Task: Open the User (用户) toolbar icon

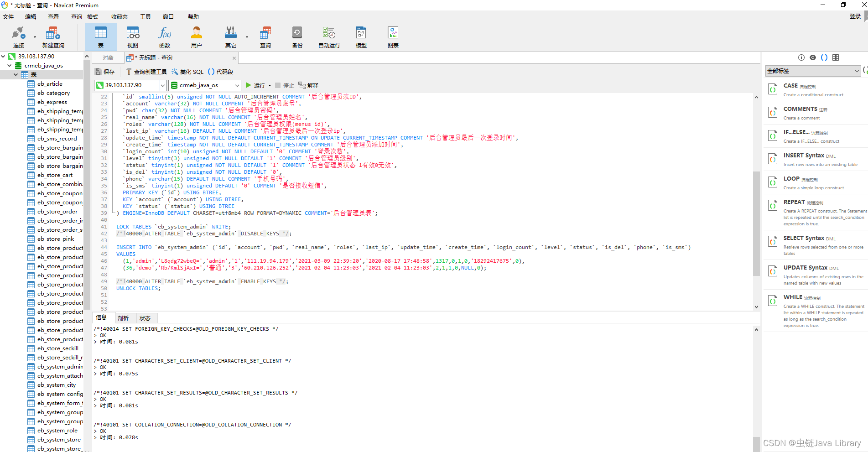Action: click(197, 37)
